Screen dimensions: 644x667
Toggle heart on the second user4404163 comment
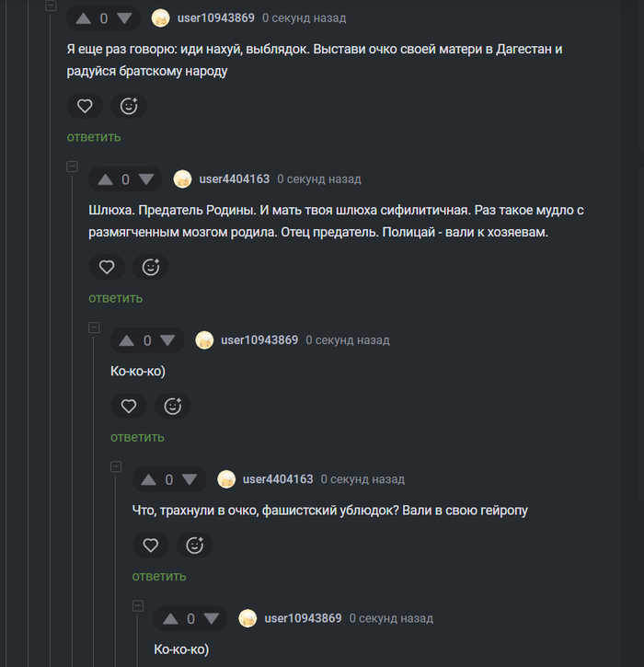[151, 545]
